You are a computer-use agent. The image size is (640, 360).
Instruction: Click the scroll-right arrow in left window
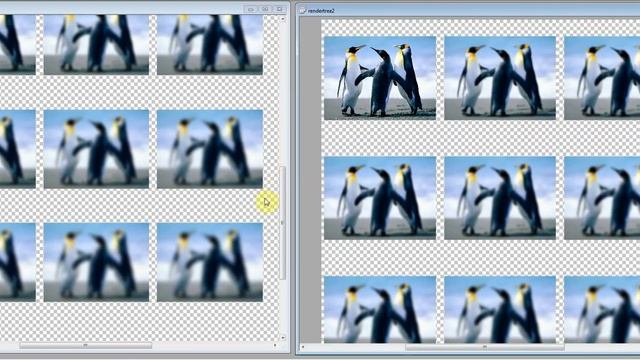tap(275, 346)
